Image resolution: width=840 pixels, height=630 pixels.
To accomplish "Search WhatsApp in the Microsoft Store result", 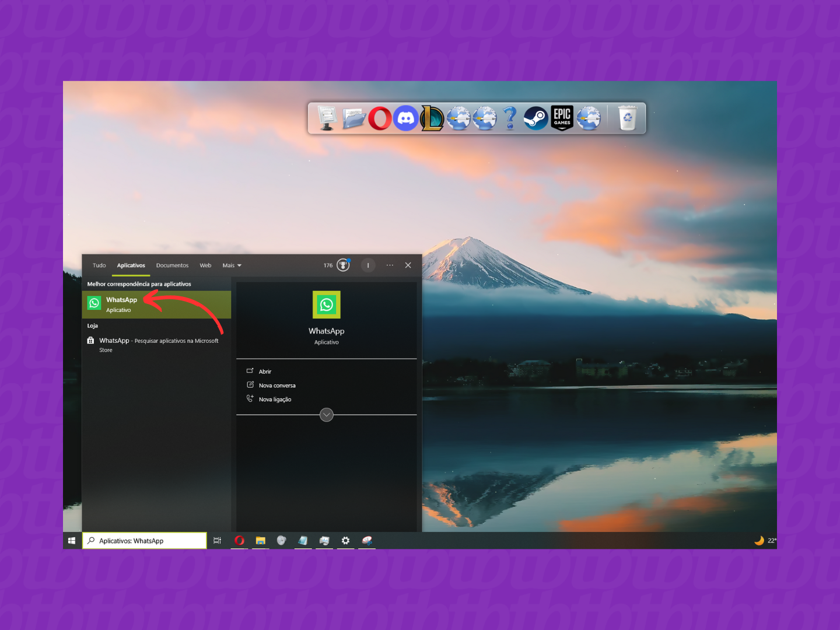I will (x=156, y=345).
